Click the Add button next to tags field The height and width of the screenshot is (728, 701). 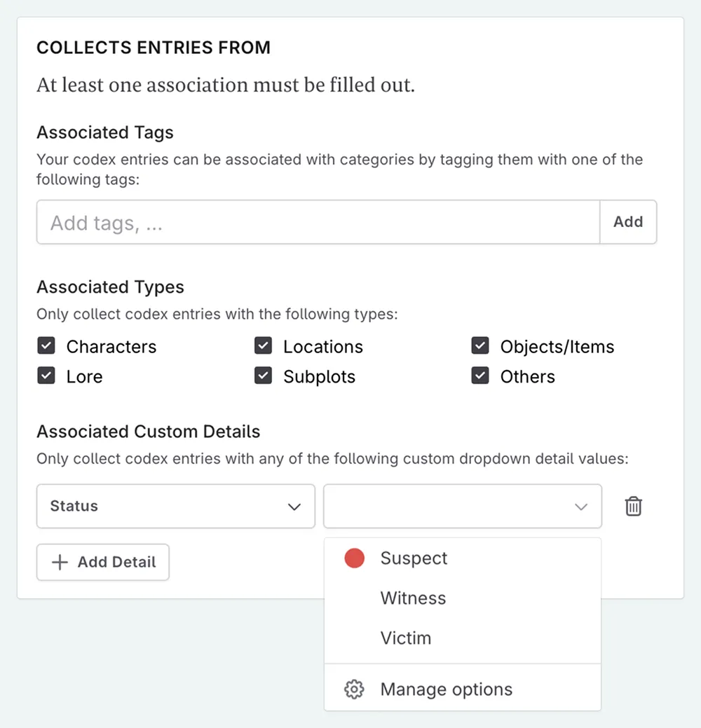point(628,222)
